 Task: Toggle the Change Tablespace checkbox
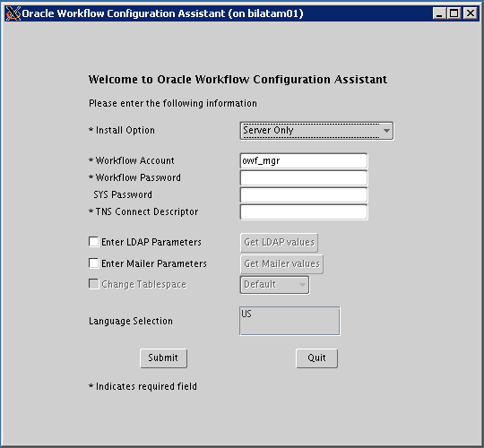coord(93,284)
